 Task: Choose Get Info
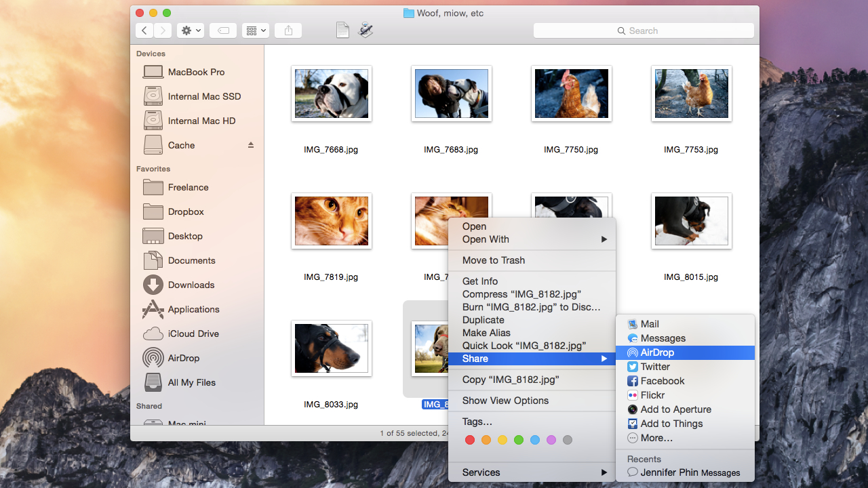532,281
